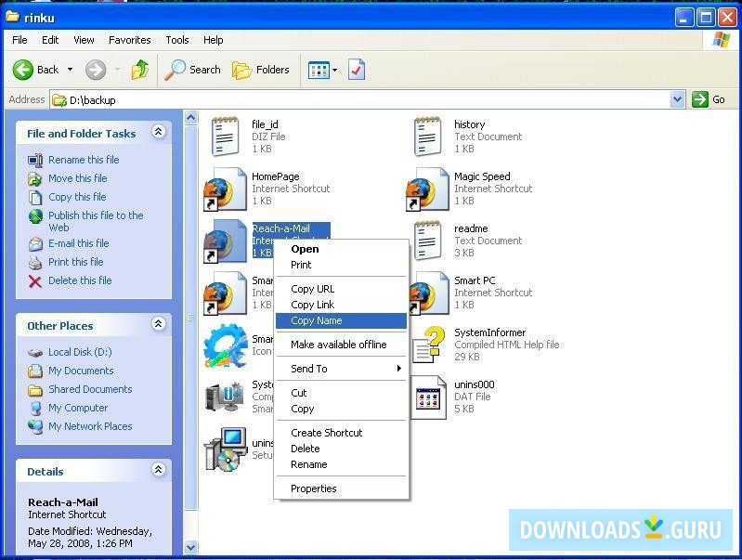Click Copy this file
This screenshot has width=742, height=560.
(x=77, y=197)
